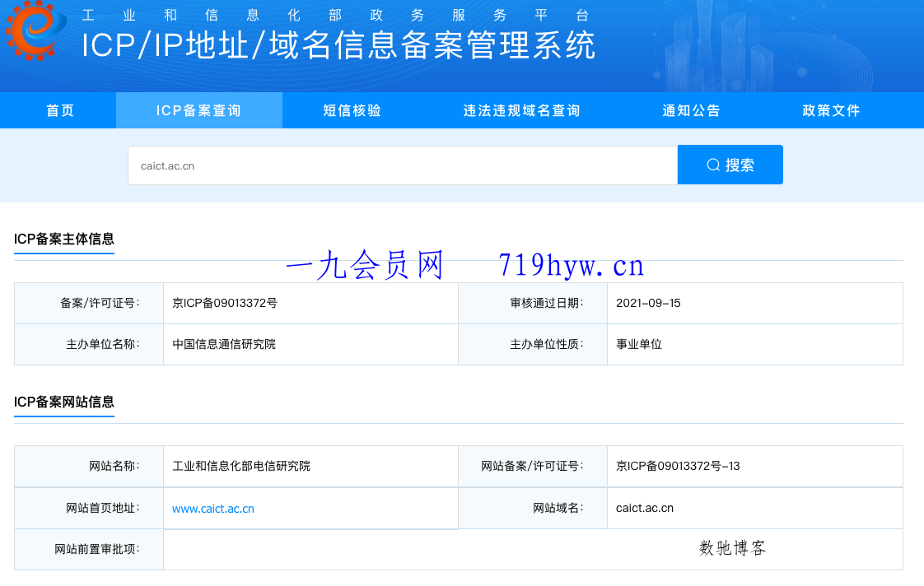The height and width of the screenshot is (586, 924).
Task: Click the 备案/许可证号 label
Action: coord(100,304)
